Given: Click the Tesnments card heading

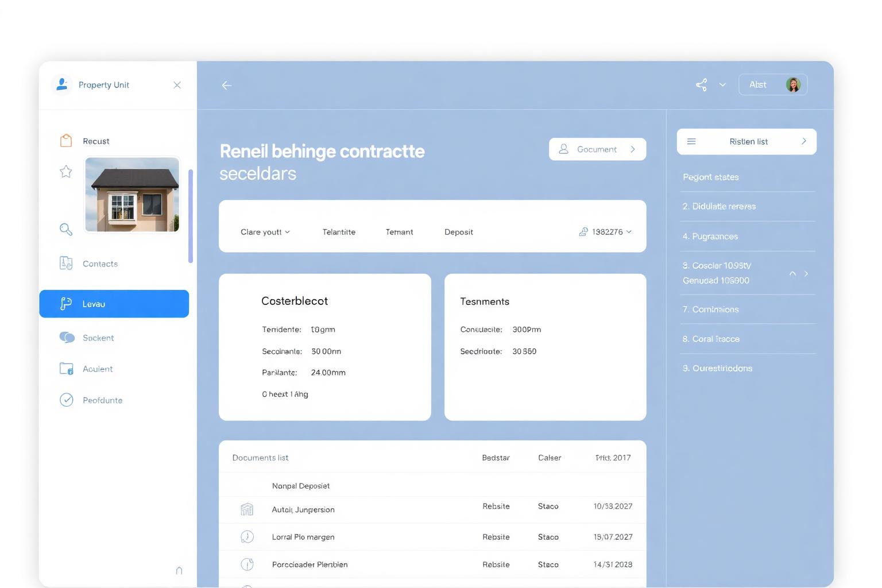Looking at the screenshot, I should [x=485, y=301].
